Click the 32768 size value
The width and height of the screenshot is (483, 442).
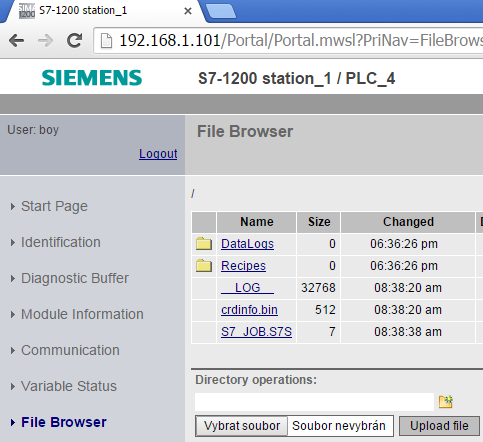point(318,288)
